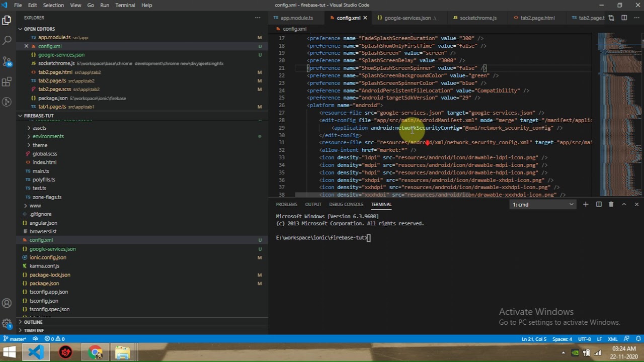Click the feedback icon in status bar
Image resolution: width=644 pixels, height=362 pixels.
click(x=626, y=339)
